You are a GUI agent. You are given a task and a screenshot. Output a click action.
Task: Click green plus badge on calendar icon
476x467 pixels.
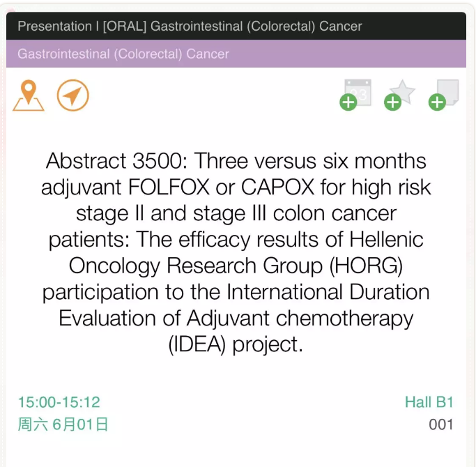[x=348, y=102]
